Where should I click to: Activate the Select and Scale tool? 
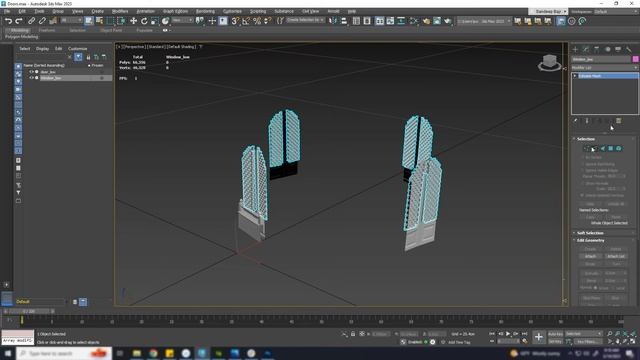(x=154, y=21)
